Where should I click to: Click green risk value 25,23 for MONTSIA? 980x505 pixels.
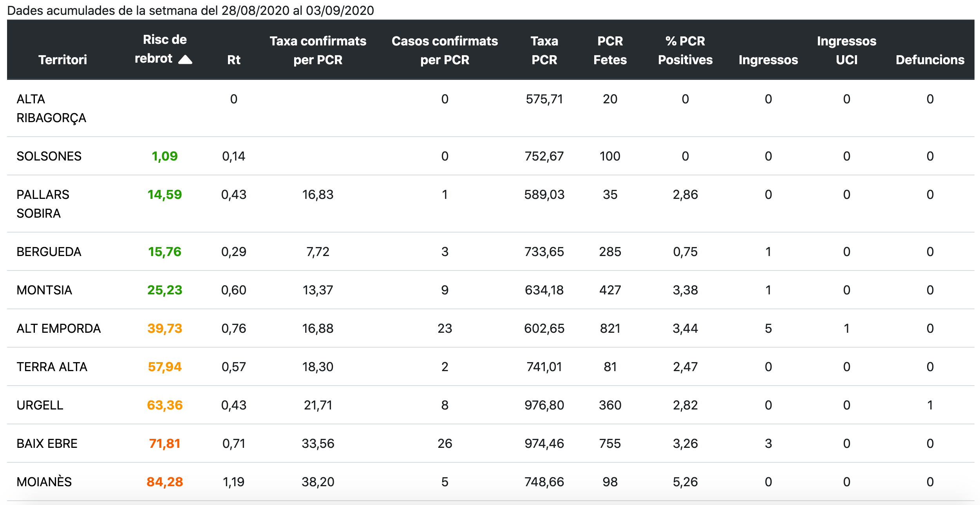click(165, 290)
